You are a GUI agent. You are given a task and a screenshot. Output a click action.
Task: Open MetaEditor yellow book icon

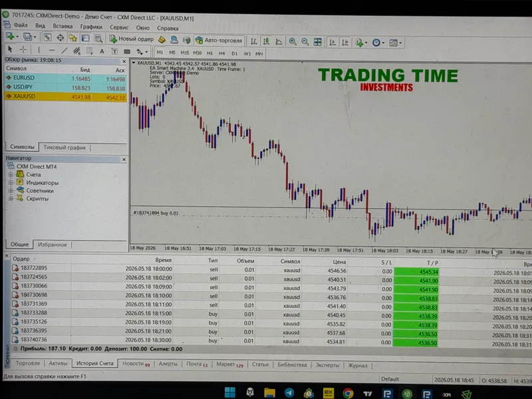[x=162, y=40]
